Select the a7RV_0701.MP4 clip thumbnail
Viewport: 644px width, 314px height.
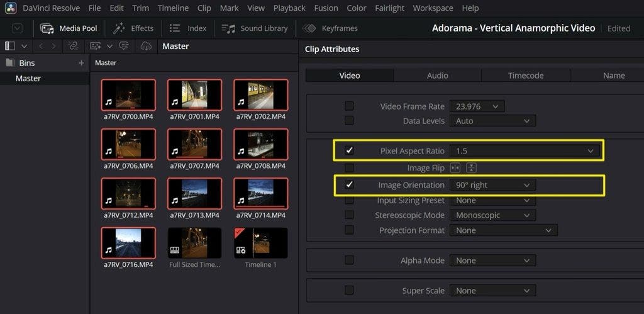(x=195, y=95)
